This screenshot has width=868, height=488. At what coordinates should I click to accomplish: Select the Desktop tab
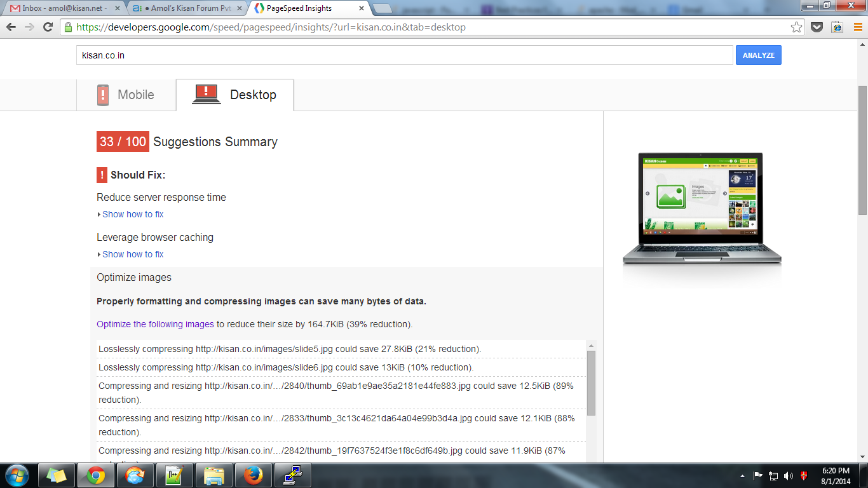point(234,95)
